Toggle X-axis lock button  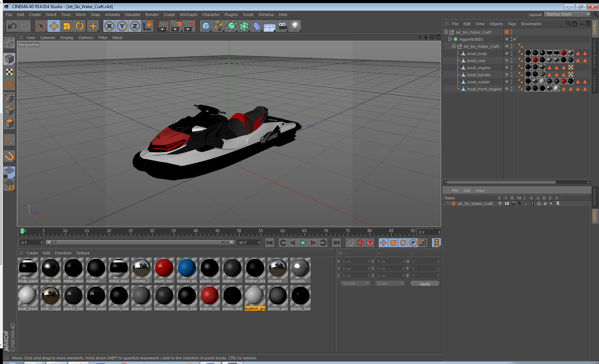[x=109, y=26]
